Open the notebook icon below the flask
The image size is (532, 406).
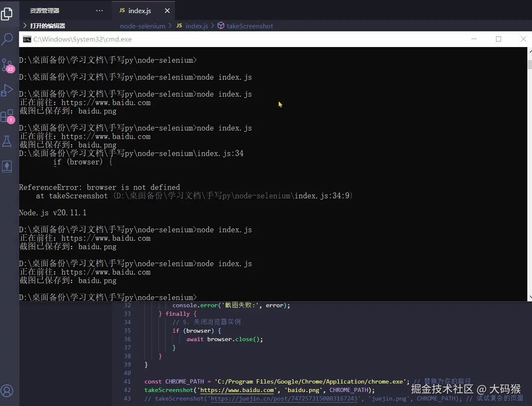click(7, 166)
